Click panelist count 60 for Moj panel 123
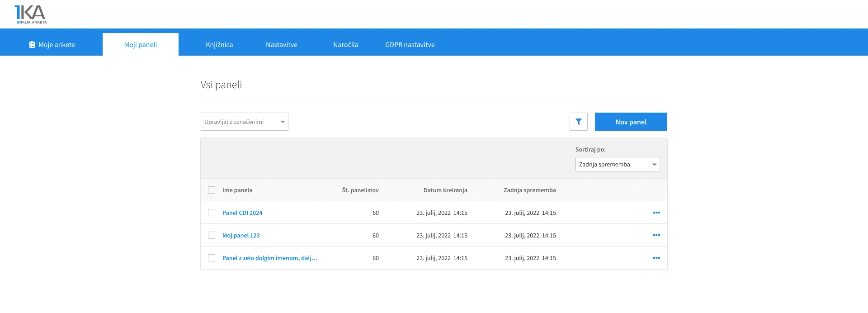The image size is (868, 313). [x=376, y=235]
